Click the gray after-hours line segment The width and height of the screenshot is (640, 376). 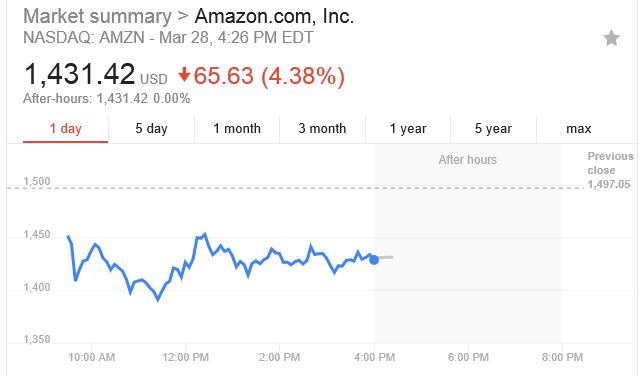coord(386,257)
